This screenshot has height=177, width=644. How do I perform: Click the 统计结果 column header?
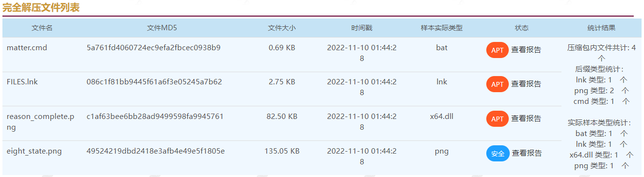click(601, 28)
